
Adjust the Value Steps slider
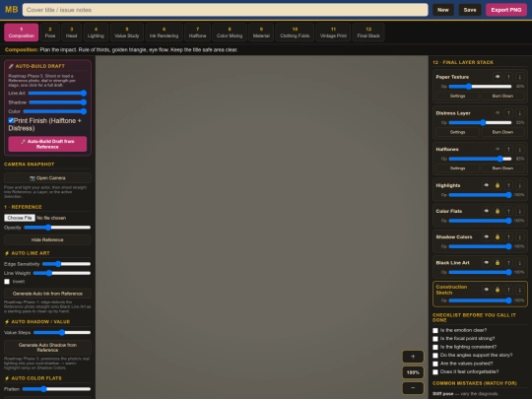pos(62,333)
